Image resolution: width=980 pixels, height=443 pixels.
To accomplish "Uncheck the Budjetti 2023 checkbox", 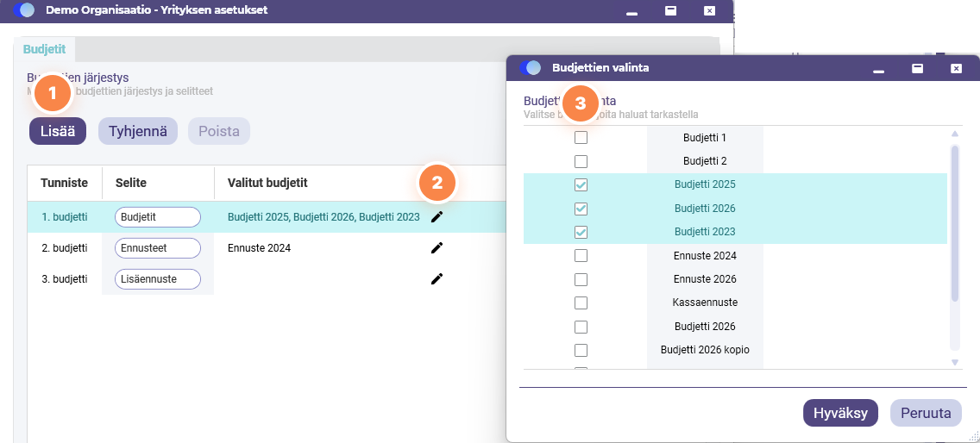I will pyautogui.click(x=581, y=232).
